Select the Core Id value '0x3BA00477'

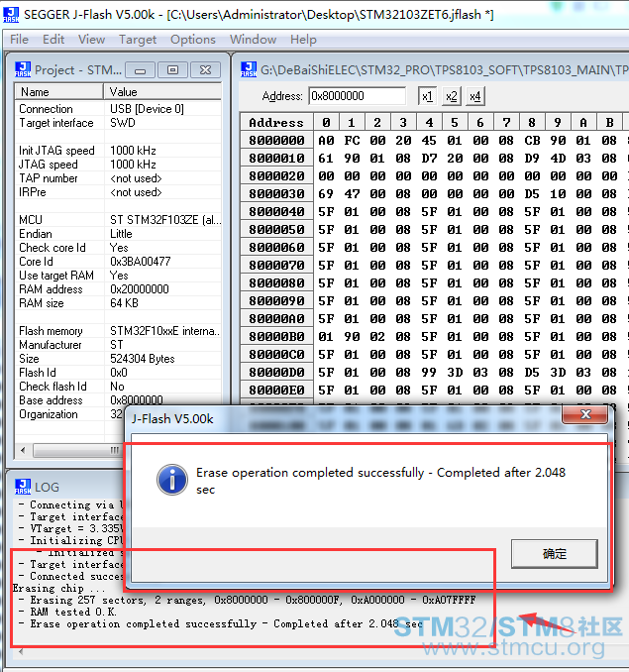coord(141,262)
